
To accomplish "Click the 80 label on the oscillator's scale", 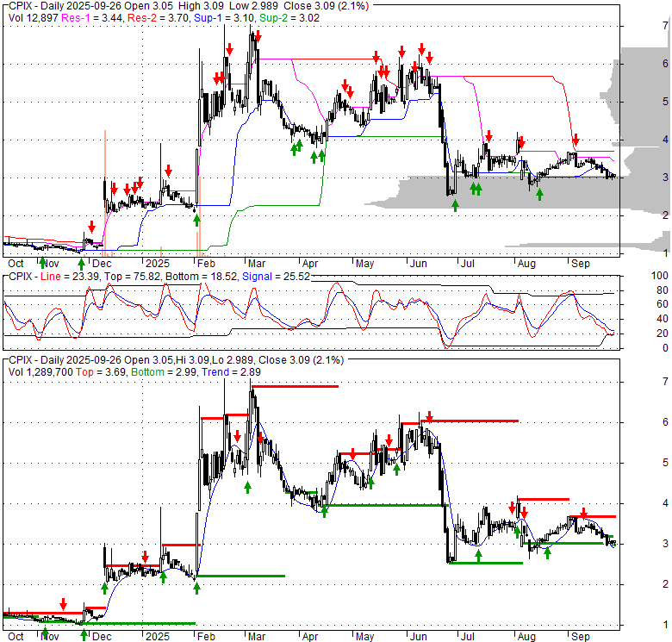I will coord(663,290).
